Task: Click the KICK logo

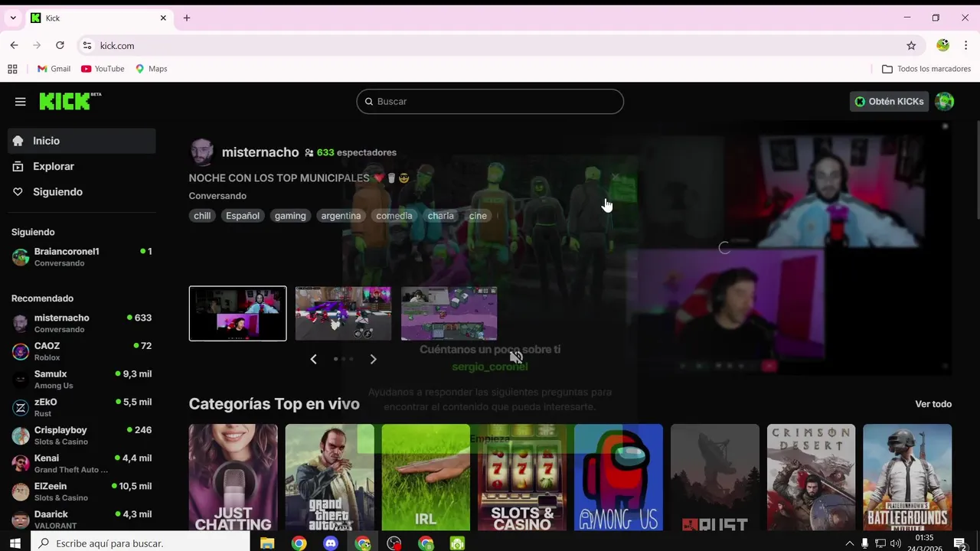Action: tap(70, 101)
